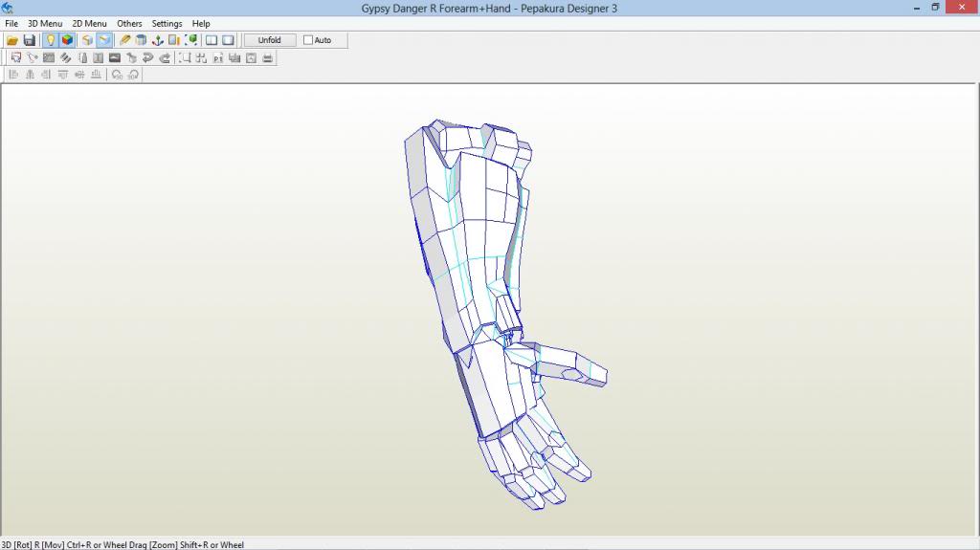Screen dimensions: 980x550
Task: Open the Others menu
Action: [x=129, y=23]
